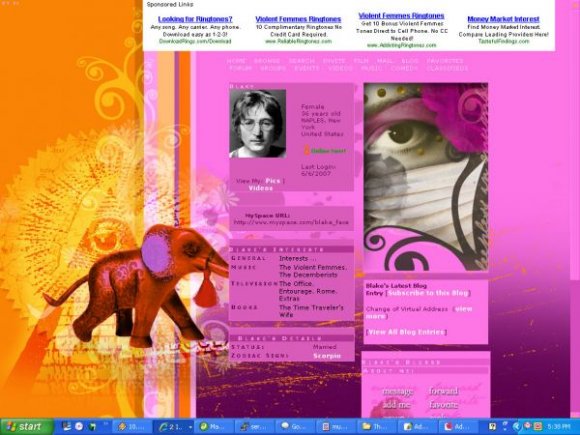The width and height of the screenshot is (580, 435).
Task: Click the help question-mark tray icon
Action: pos(492,427)
